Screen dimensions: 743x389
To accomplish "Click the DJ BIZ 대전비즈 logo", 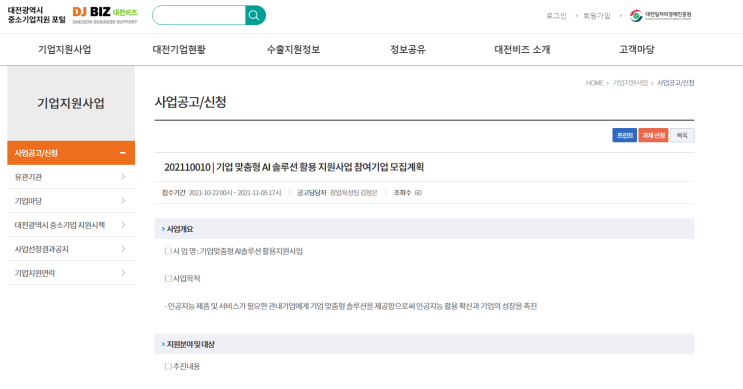I will tap(105, 15).
